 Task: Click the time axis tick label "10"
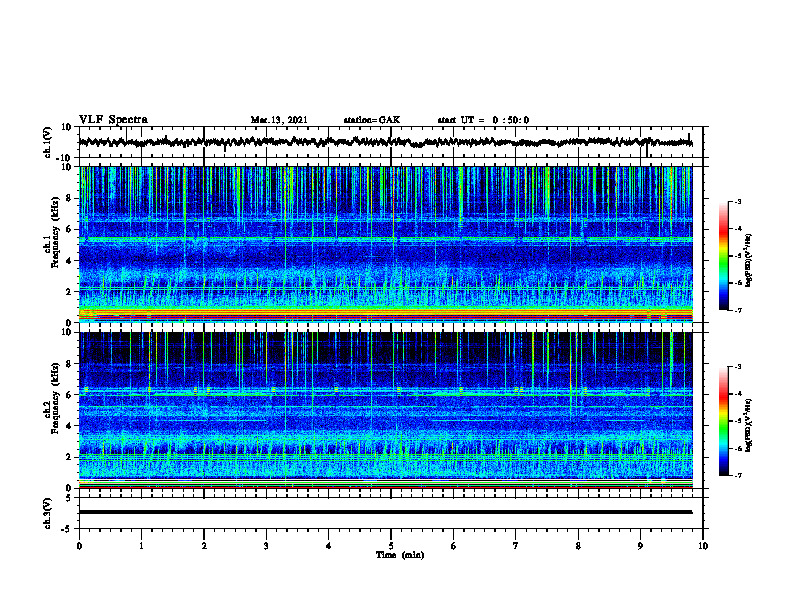pos(703,546)
